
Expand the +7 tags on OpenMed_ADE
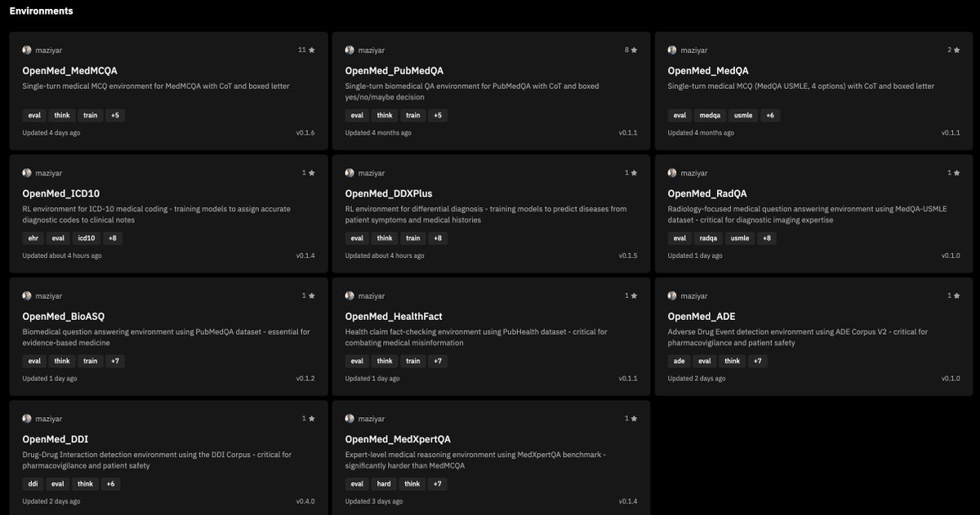[758, 361]
